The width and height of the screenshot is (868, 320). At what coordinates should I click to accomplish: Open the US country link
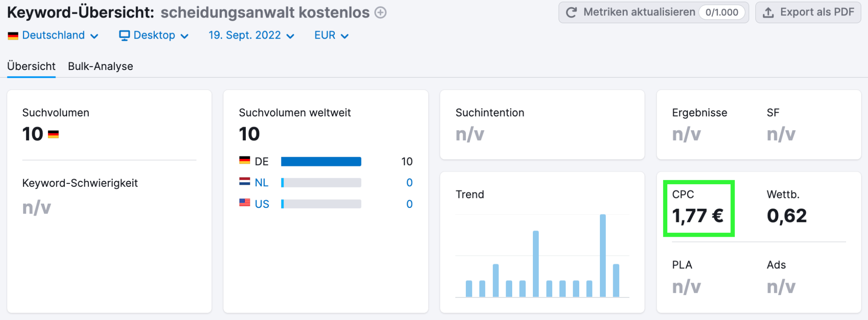[262, 204]
